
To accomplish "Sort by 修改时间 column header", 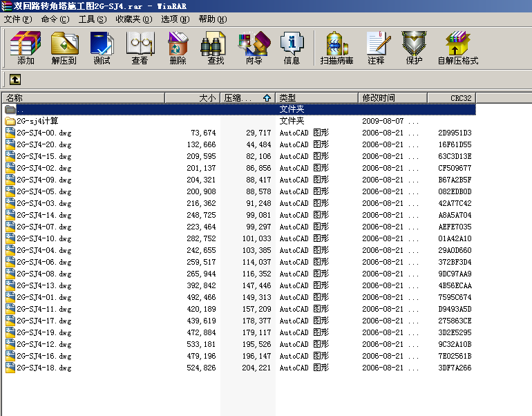I will (392, 98).
